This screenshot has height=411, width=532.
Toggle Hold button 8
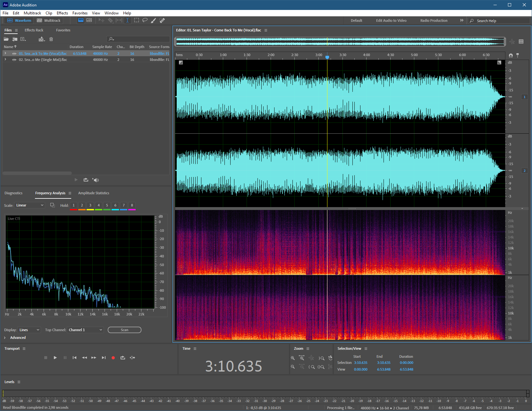coord(132,205)
